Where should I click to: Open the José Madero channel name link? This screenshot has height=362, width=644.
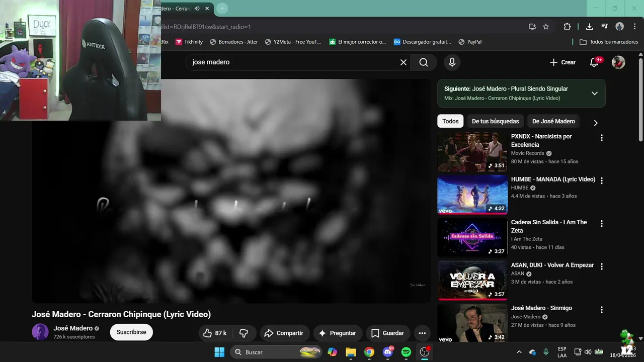(x=73, y=328)
